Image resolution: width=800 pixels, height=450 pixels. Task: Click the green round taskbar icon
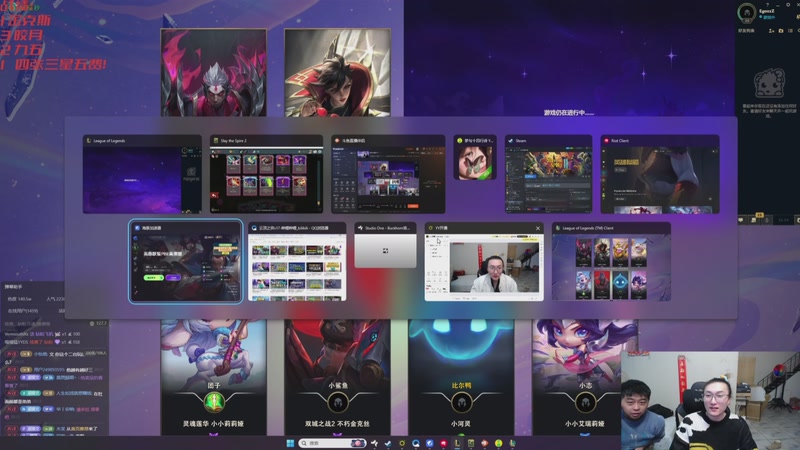(x=498, y=443)
